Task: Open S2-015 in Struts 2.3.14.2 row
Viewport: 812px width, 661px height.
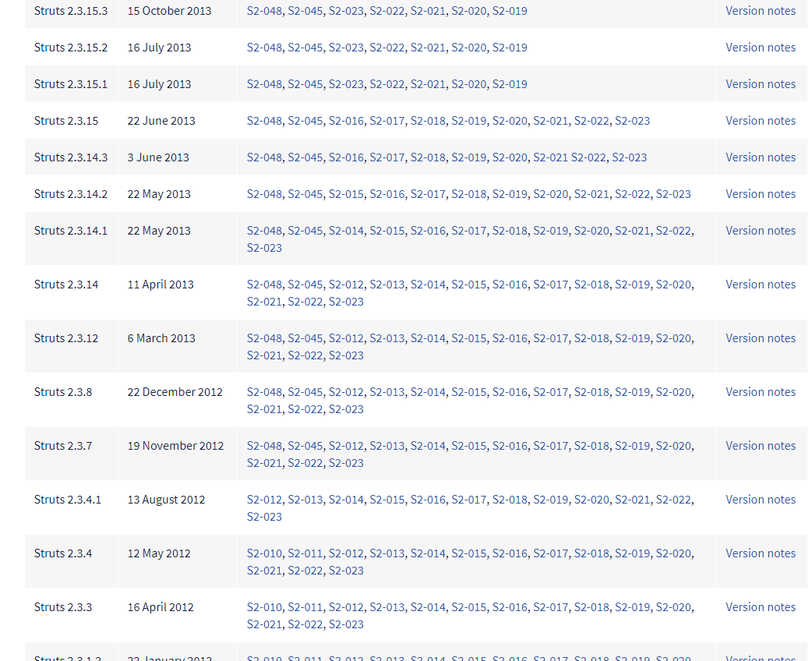Action: click(347, 194)
